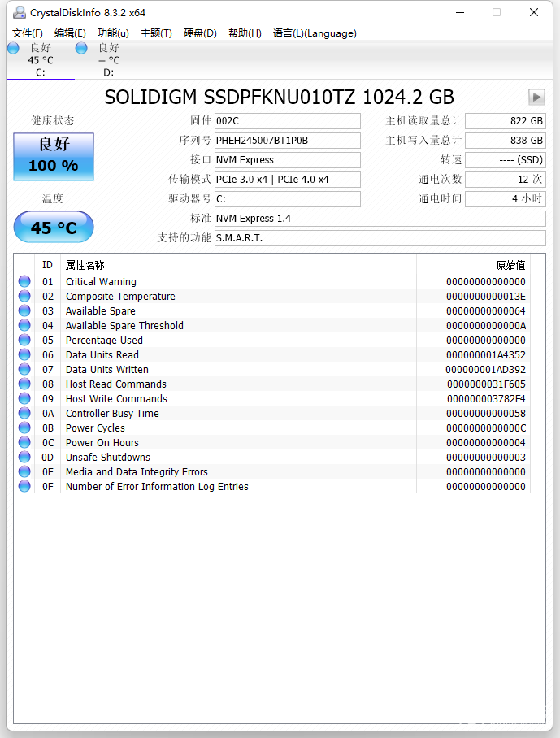The width and height of the screenshot is (560, 738).
Task: Click host writes total value 838 GB
Action: pyautogui.click(x=506, y=141)
